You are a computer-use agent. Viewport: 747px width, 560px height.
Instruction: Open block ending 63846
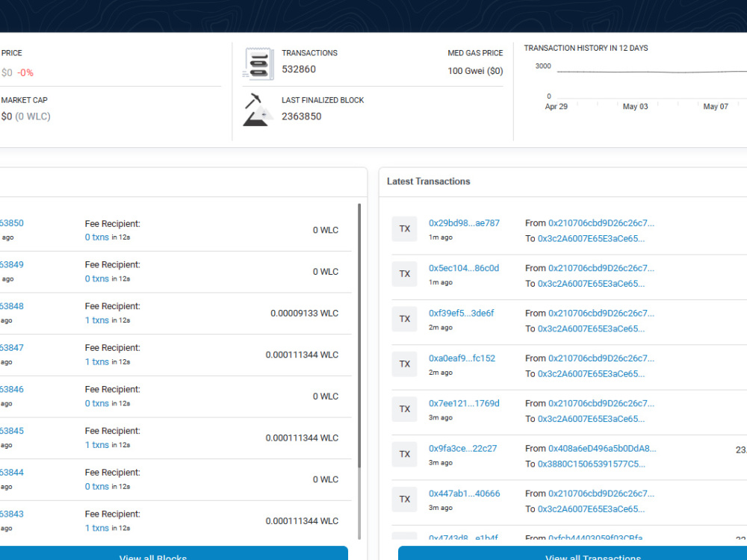pos(11,389)
